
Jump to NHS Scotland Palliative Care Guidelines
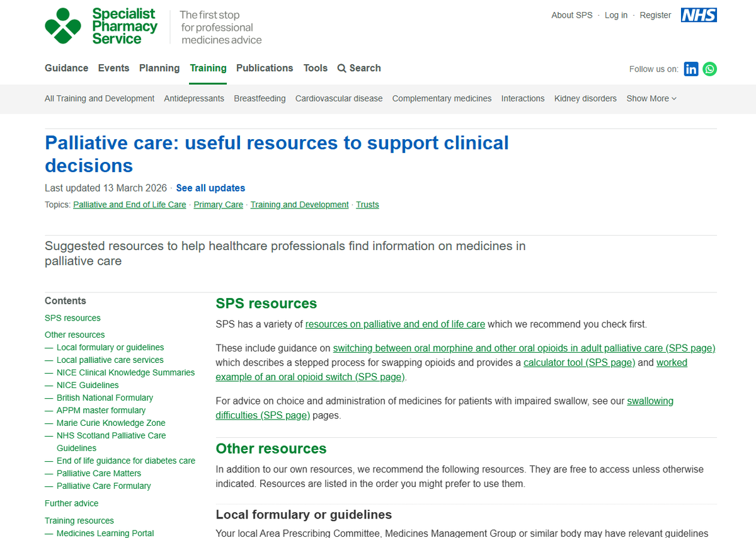[111, 442]
